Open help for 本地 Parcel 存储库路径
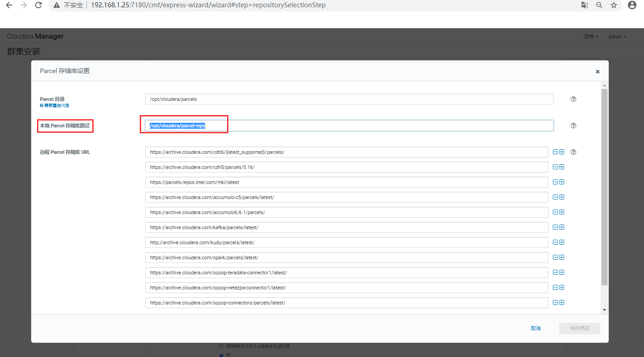 click(x=574, y=126)
